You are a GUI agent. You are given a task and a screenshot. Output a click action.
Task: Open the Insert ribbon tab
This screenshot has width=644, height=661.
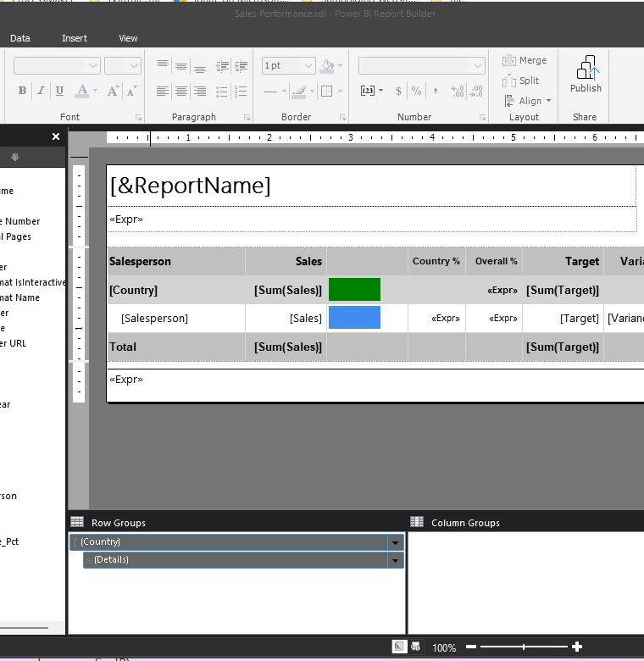pyautogui.click(x=75, y=38)
